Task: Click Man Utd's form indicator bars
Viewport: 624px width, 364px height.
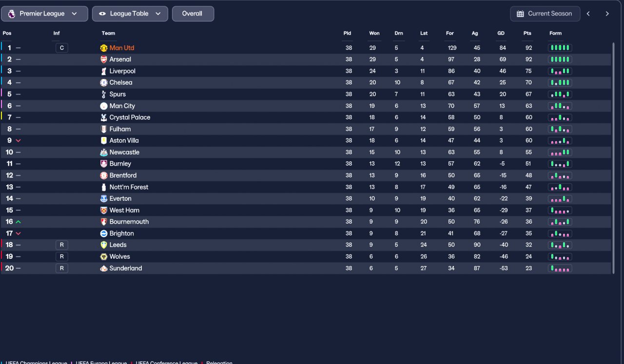Action: tap(560, 48)
